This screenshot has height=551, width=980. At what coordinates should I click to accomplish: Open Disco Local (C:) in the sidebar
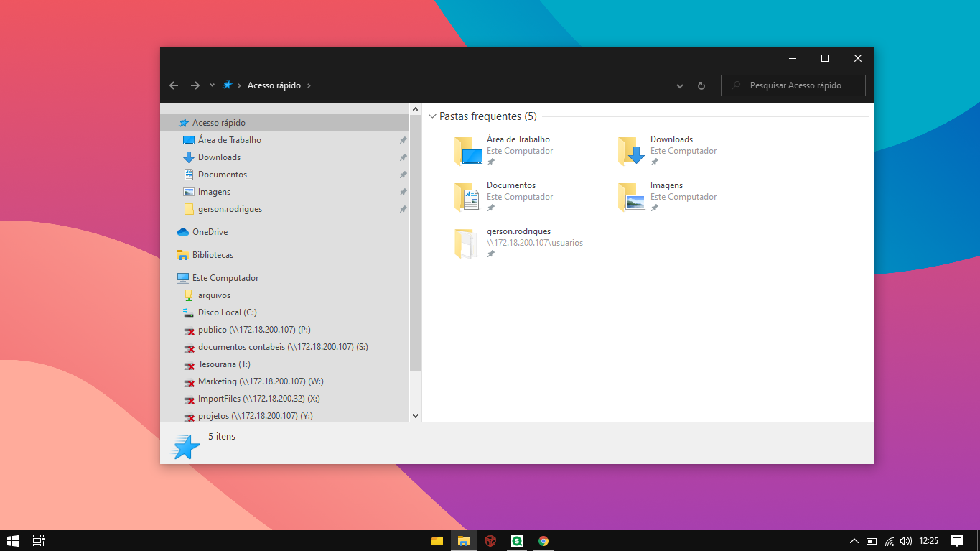(227, 312)
